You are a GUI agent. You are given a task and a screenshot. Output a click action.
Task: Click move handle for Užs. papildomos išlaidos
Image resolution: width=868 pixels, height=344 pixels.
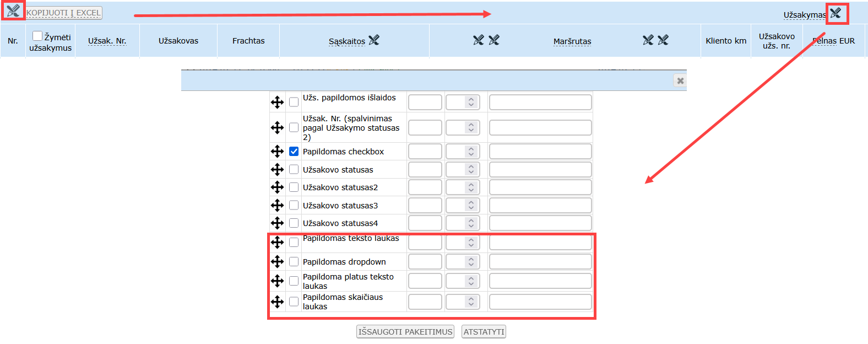[x=277, y=102]
